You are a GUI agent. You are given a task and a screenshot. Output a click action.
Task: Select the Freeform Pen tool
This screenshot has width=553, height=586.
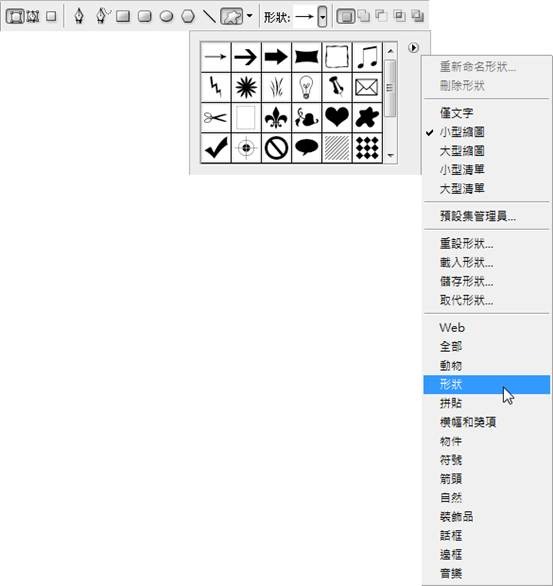102,16
